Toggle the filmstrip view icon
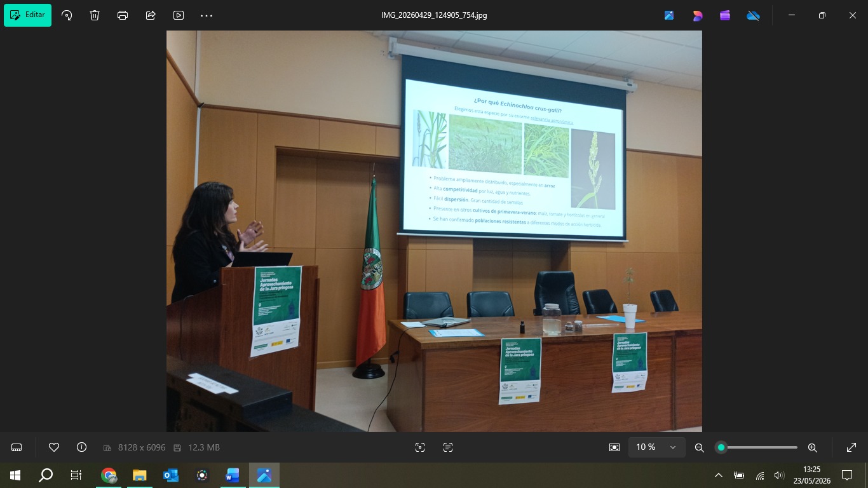 tap(17, 447)
